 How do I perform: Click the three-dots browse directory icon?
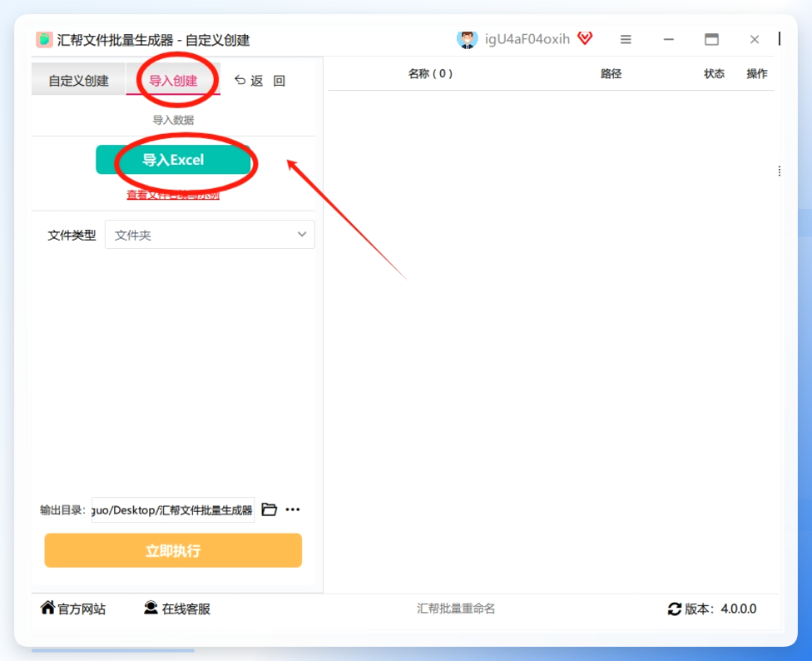(x=293, y=509)
